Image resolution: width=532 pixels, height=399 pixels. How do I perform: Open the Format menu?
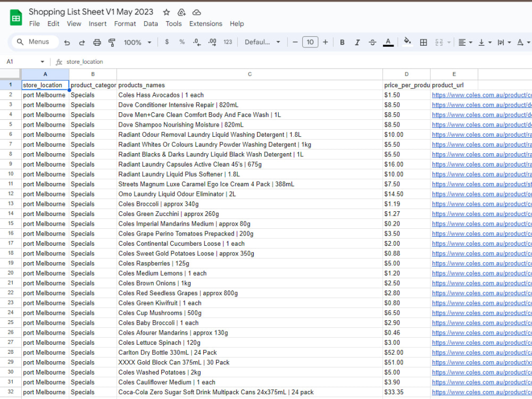coord(125,24)
